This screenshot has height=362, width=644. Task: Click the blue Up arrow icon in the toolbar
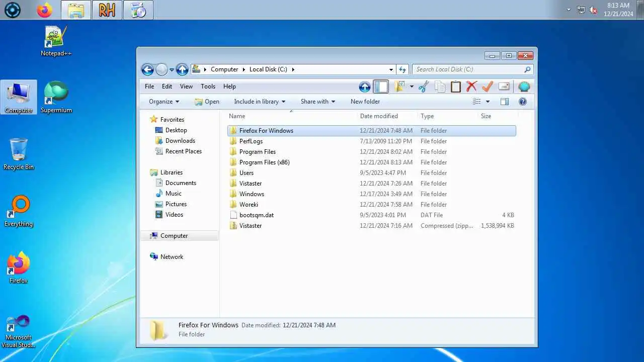(365, 86)
